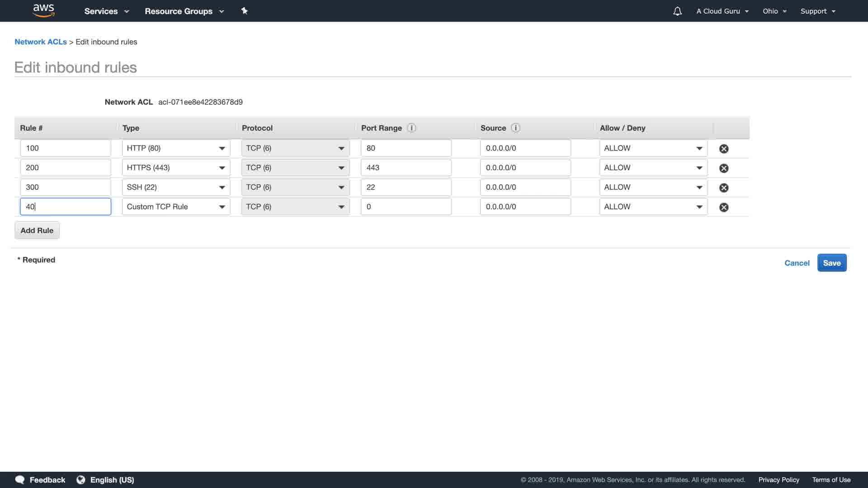Remove rule 100 with its X icon
Screen dimensions: 868x488
coord(724,149)
